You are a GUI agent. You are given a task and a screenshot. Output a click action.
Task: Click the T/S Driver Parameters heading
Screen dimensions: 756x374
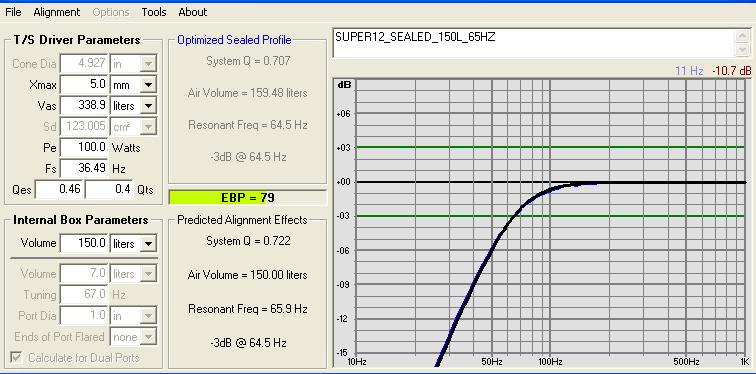coord(77,40)
